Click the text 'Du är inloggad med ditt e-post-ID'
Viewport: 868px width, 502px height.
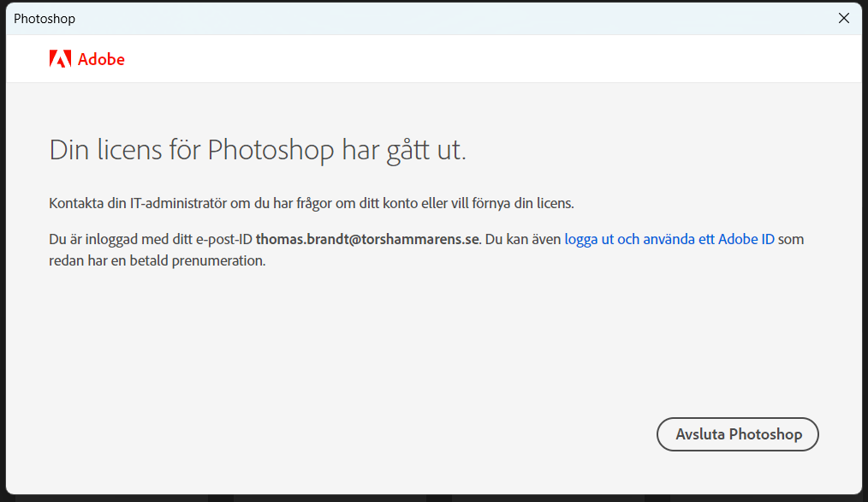tap(151, 239)
